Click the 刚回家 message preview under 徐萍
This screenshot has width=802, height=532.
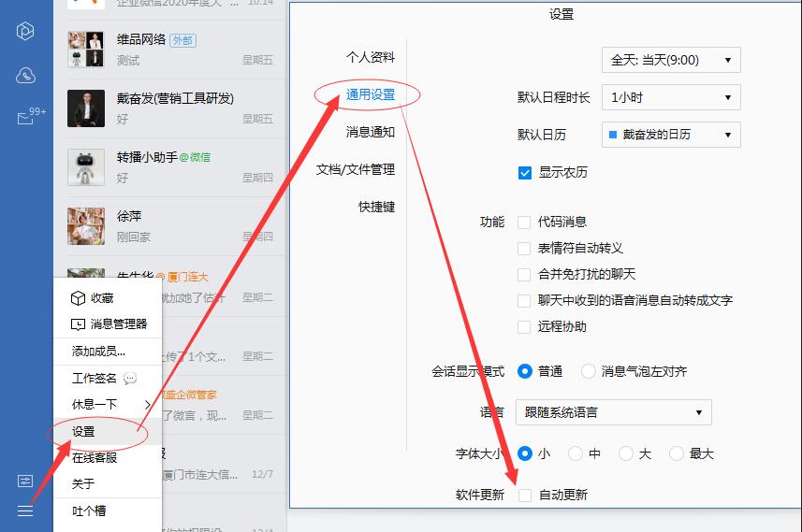[134, 237]
